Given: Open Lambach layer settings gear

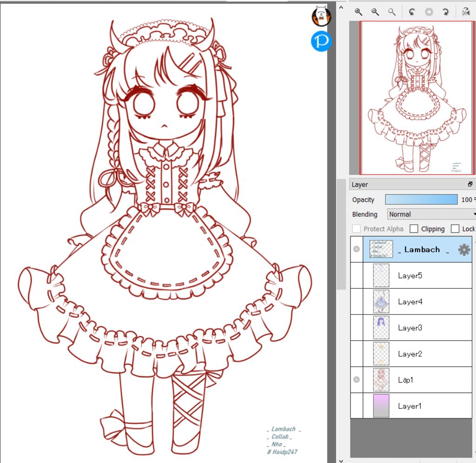Looking at the screenshot, I should click(464, 250).
